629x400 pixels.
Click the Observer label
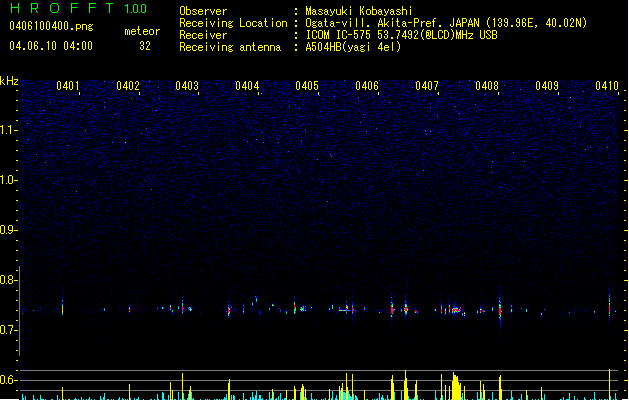pos(203,11)
